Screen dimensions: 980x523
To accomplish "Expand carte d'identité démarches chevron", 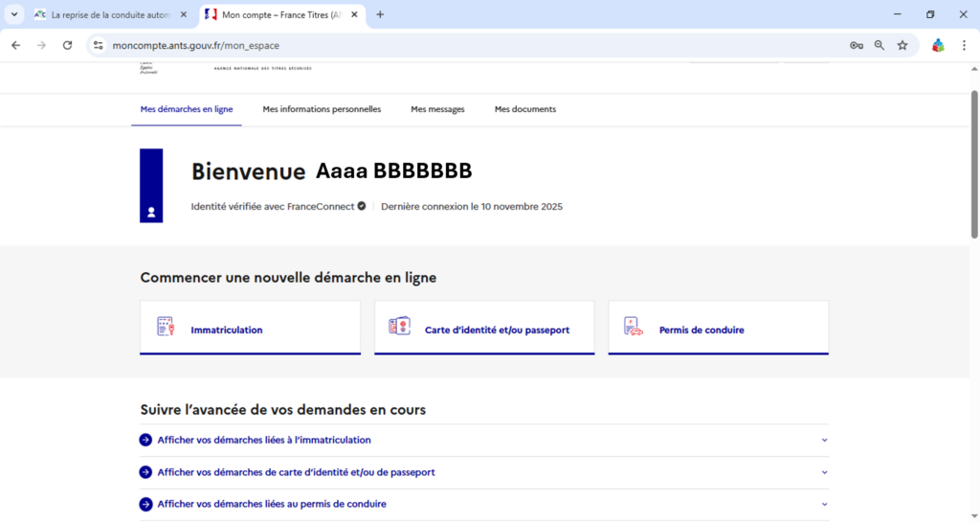I will pyautogui.click(x=824, y=472).
